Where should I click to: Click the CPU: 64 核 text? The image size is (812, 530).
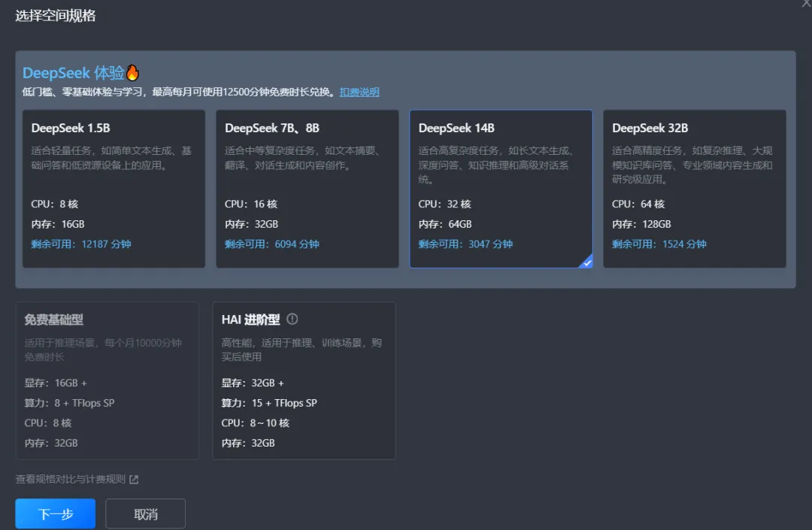point(638,204)
